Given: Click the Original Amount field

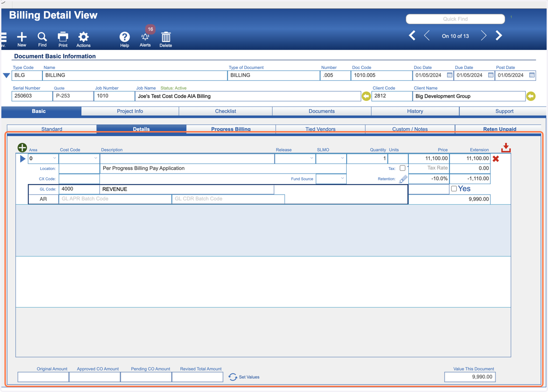Looking at the screenshot, I should click(x=43, y=377).
